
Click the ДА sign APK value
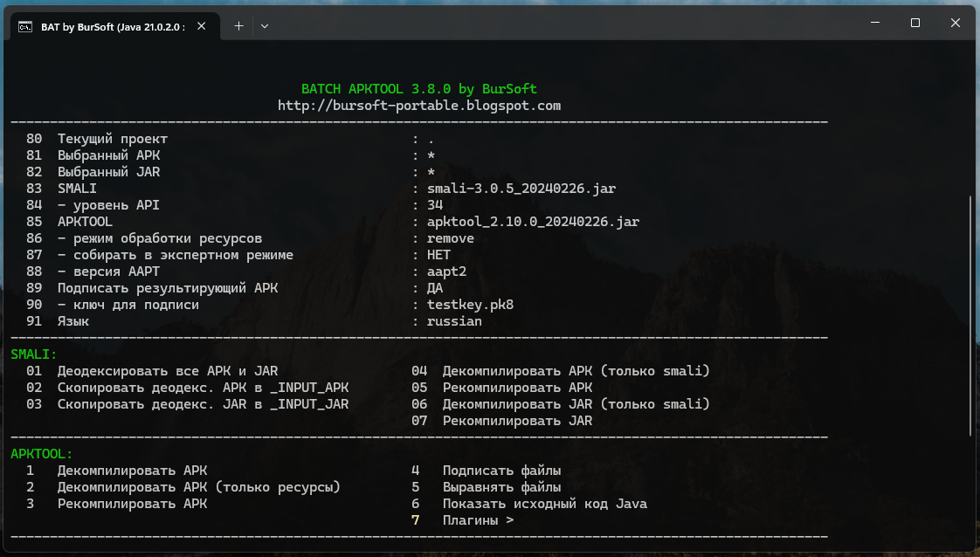click(x=435, y=288)
